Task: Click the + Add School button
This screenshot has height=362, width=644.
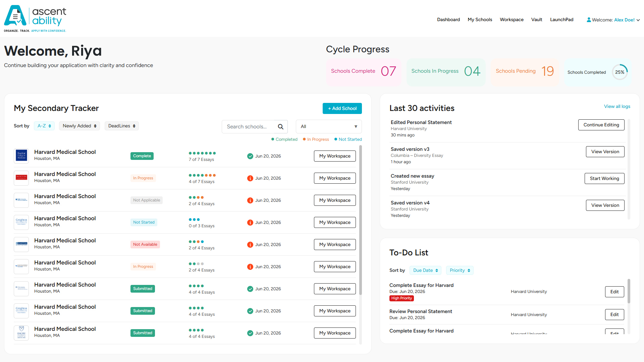Action: point(342,108)
